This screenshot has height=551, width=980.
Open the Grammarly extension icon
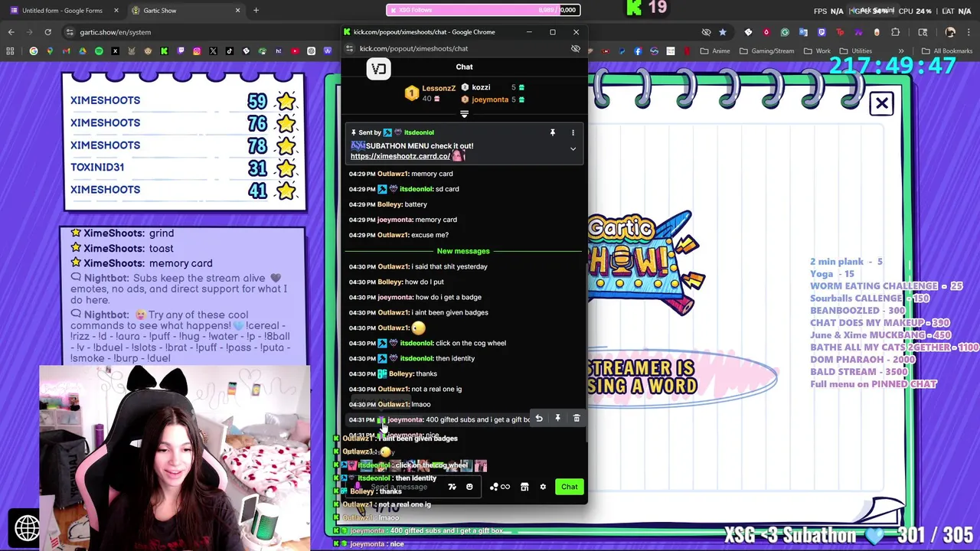pyautogui.click(x=785, y=32)
